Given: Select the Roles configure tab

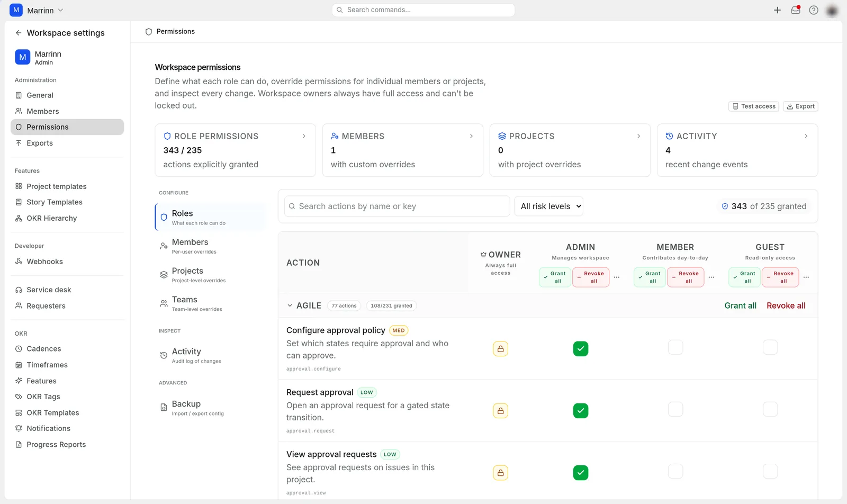Looking at the screenshot, I should 210,217.
